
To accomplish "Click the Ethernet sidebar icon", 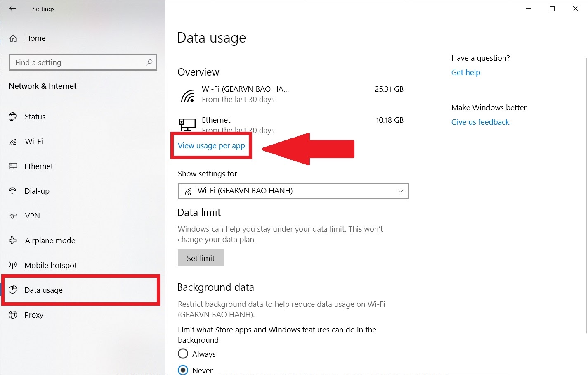I will (x=13, y=166).
